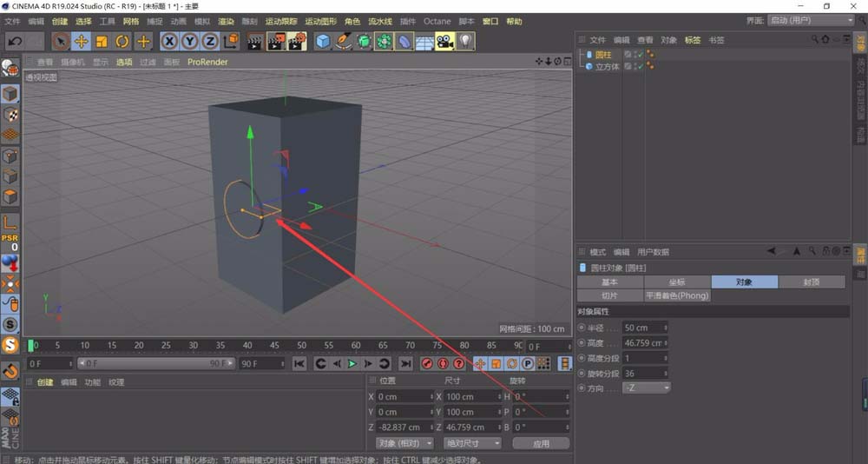Toggle the 旋转分段 keyframe circle
The image size is (868, 464).
[582, 373]
